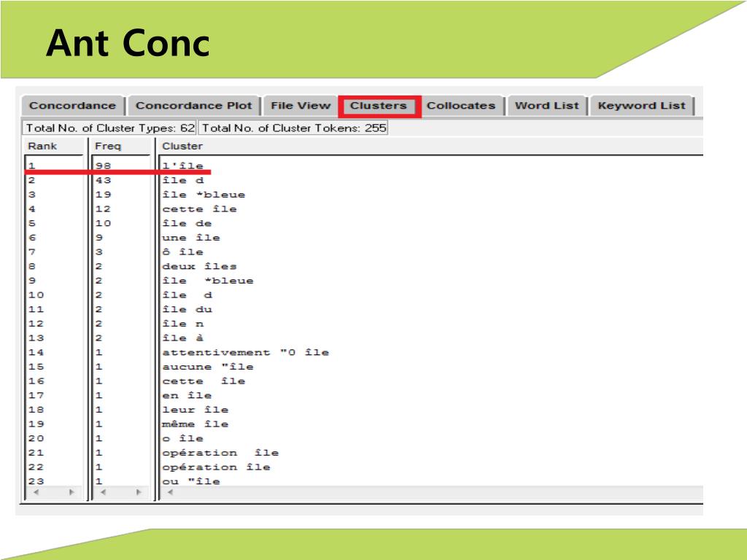Viewport: 747px width, 560px height.
Task: Select the cluster "cette île" at rank 4
Action: click(x=199, y=209)
